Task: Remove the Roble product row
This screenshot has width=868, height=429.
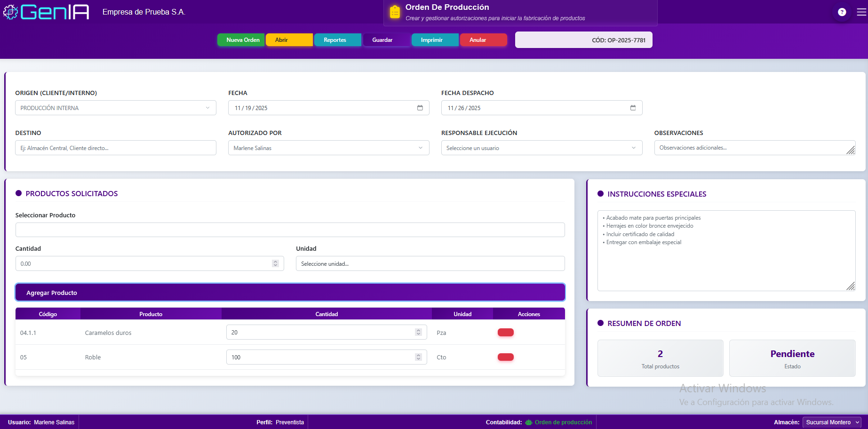Action: click(505, 357)
